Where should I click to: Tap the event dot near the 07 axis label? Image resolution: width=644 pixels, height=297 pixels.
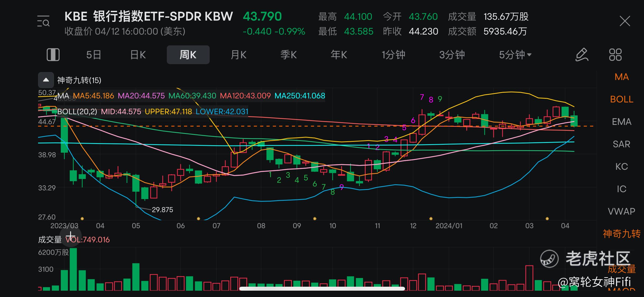click(x=199, y=219)
